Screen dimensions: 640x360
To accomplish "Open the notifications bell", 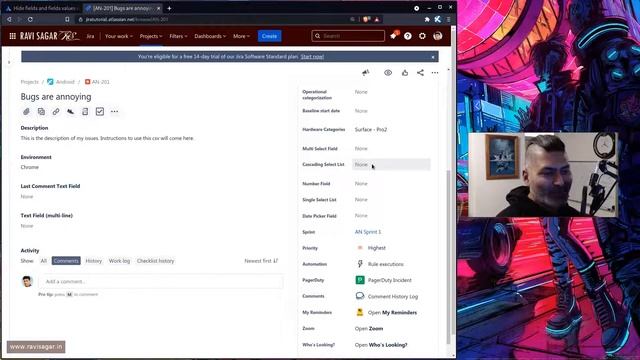I will click(x=393, y=36).
